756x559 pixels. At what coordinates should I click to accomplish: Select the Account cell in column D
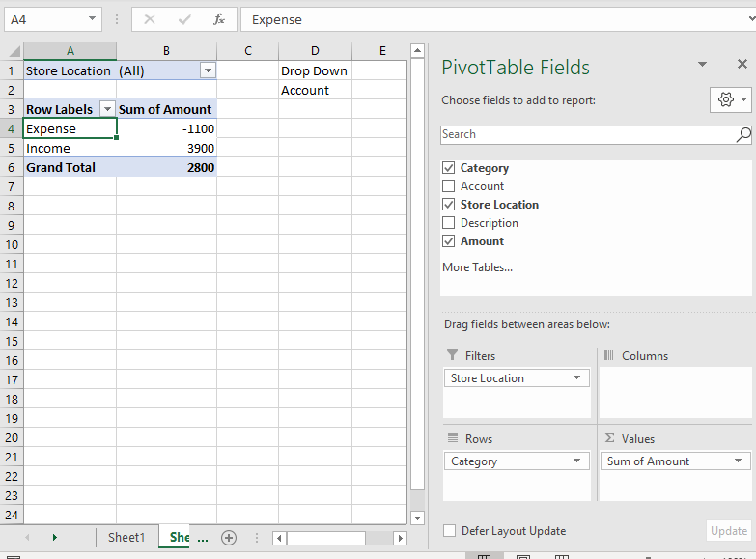tap(315, 90)
